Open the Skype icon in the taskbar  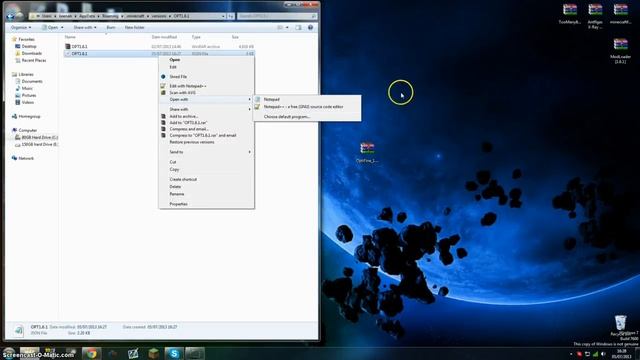pos(174,353)
